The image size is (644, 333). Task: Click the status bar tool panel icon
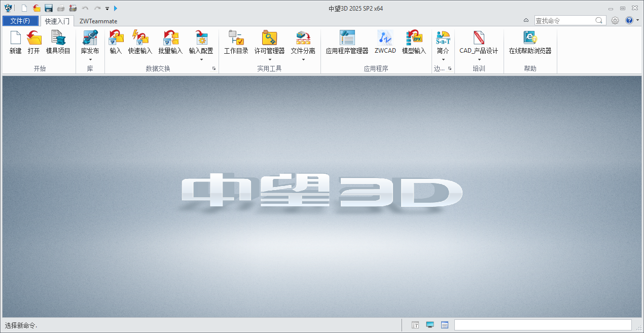point(415,325)
